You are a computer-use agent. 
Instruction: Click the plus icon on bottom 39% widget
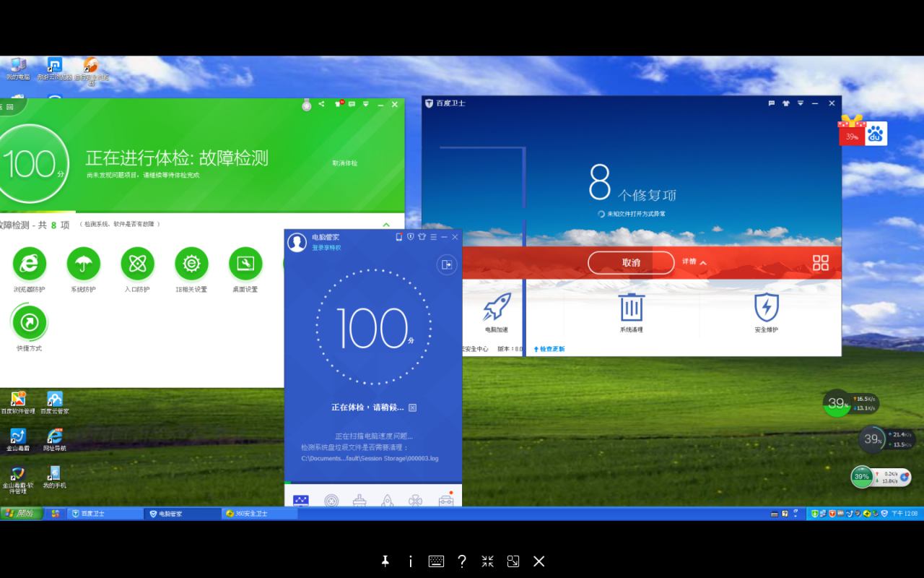[x=904, y=477]
